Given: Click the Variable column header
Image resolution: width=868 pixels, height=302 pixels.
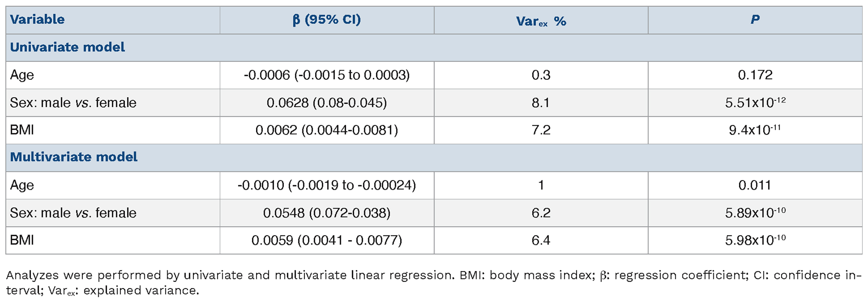Looking at the screenshot, I should [x=38, y=20].
